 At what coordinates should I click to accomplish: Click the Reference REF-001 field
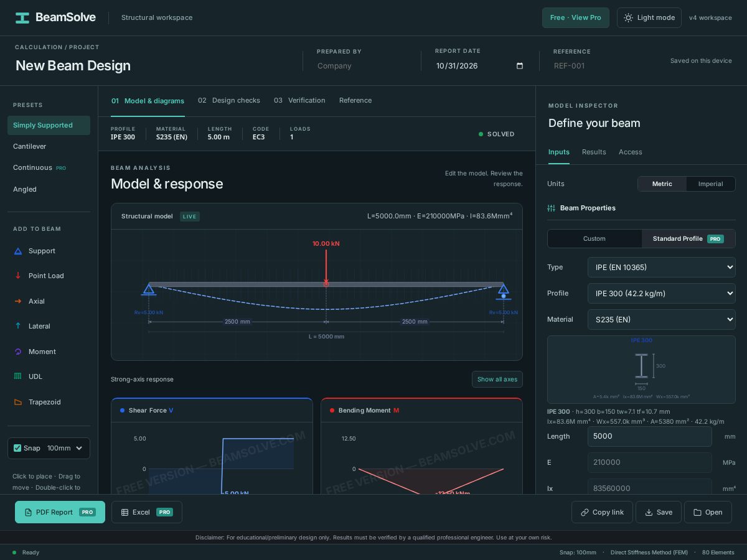tap(599, 66)
